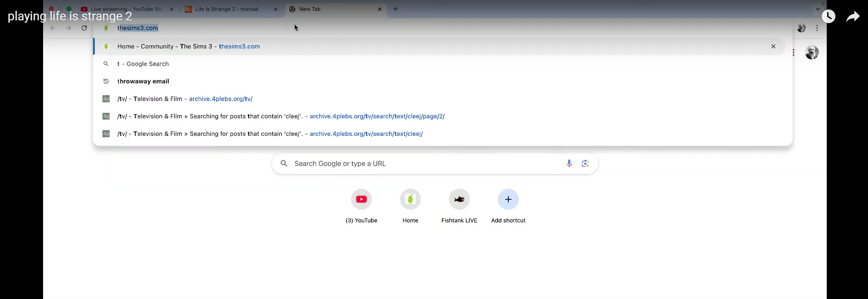Choose the throwaway email history suggestion
This screenshot has width=868, height=299.
click(x=143, y=82)
